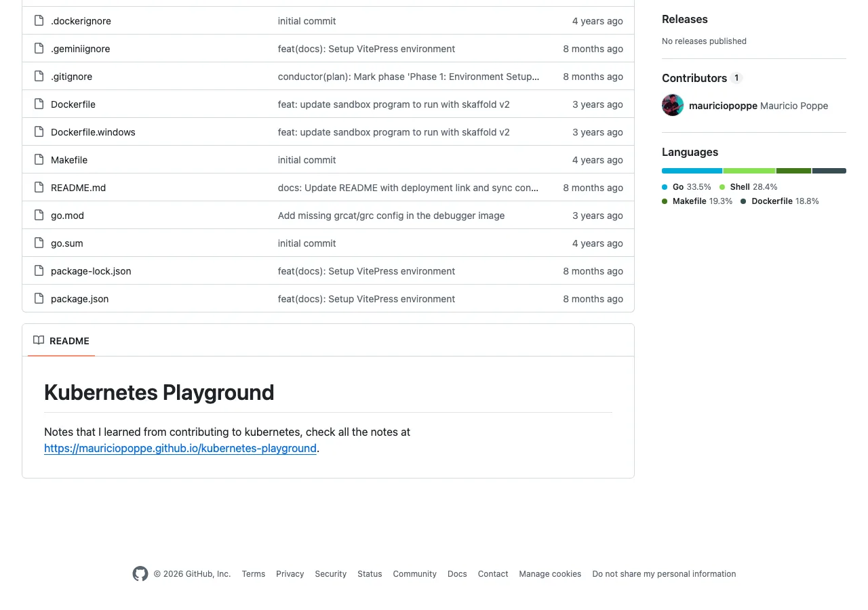
Task: Open the .dockerignore file
Action: 81,21
